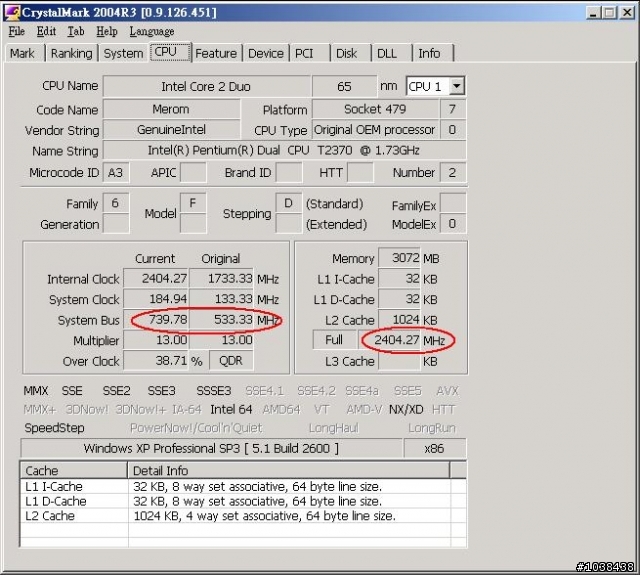
Task: Switch to the System tab
Action: pos(124,53)
